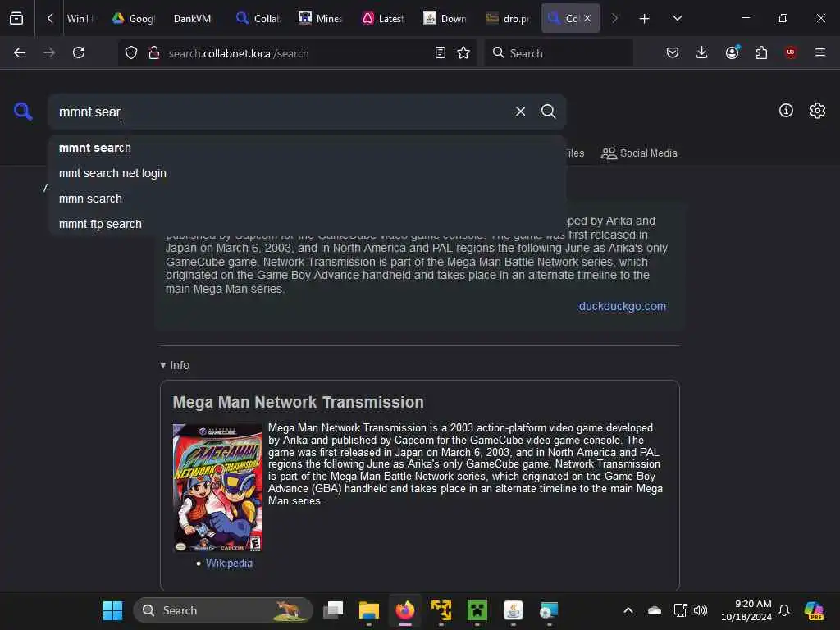Viewport: 840px width, 630px height.
Task: Switch to the Latest tab
Action: pyautogui.click(x=382, y=19)
